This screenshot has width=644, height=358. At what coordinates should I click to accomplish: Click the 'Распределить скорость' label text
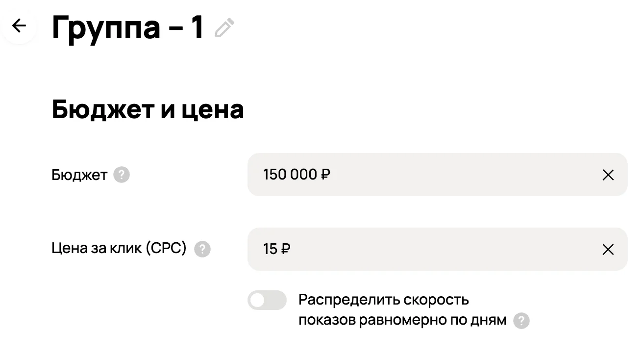pos(383,300)
